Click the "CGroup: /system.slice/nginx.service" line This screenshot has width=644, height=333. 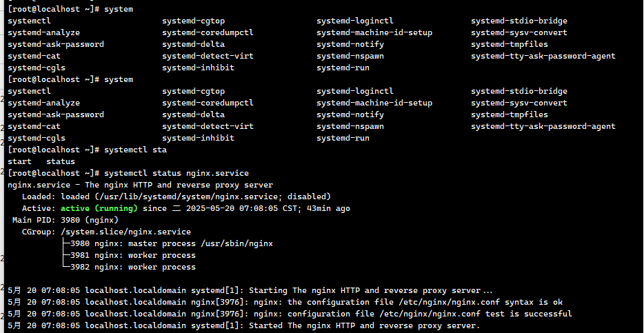106,232
